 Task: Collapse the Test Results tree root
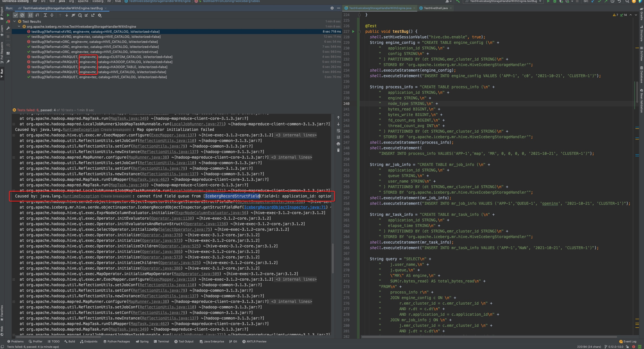(x=15, y=21)
